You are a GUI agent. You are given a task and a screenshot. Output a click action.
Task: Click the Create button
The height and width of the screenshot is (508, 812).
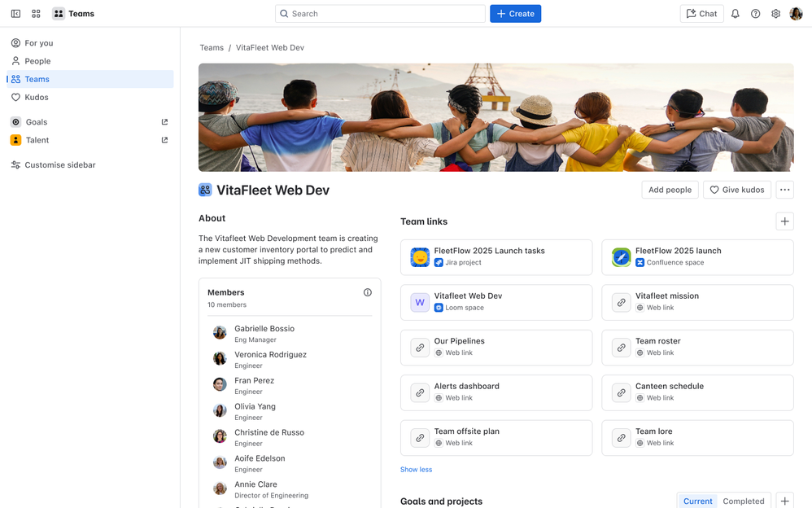tap(515, 14)
